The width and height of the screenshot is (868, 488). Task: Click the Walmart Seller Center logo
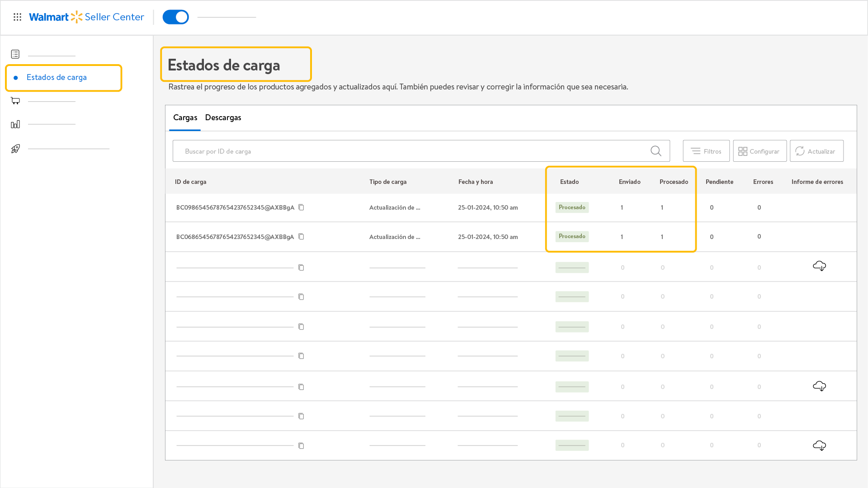click(x=86, y=17)
